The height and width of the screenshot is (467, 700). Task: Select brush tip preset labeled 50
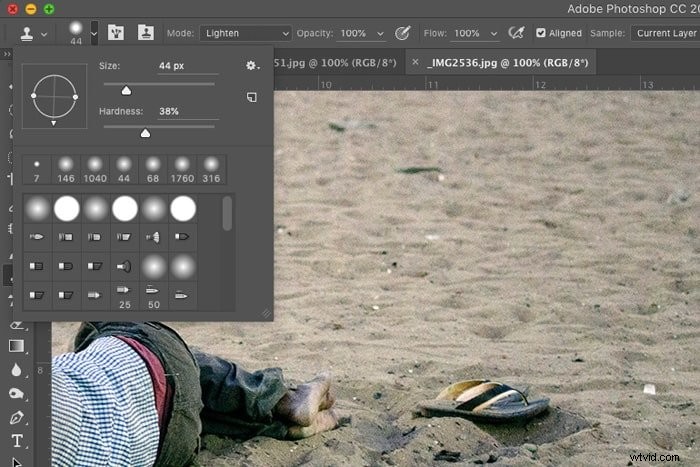coord(154,296)
